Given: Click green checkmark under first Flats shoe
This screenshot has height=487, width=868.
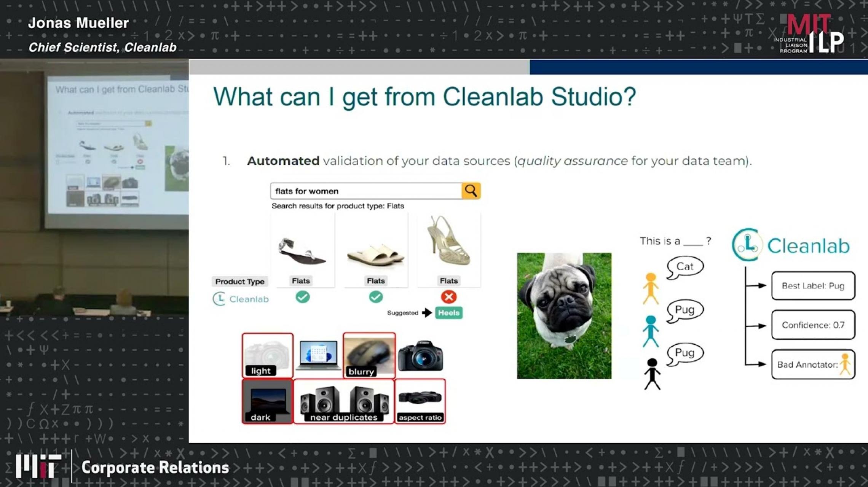Looking at the screenshot, I should coord(303,297).
